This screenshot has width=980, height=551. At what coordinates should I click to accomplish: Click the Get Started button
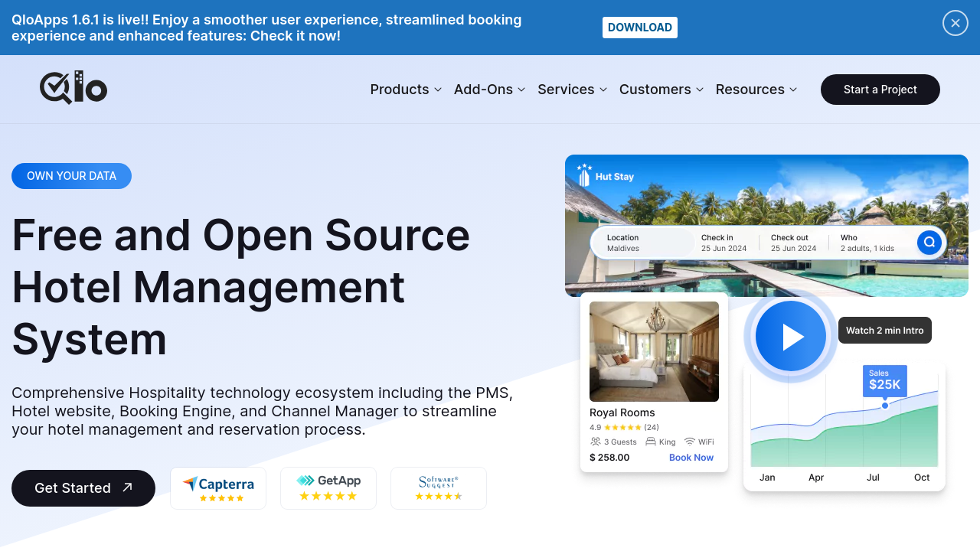pyautogui.click(x=83, y=488)
